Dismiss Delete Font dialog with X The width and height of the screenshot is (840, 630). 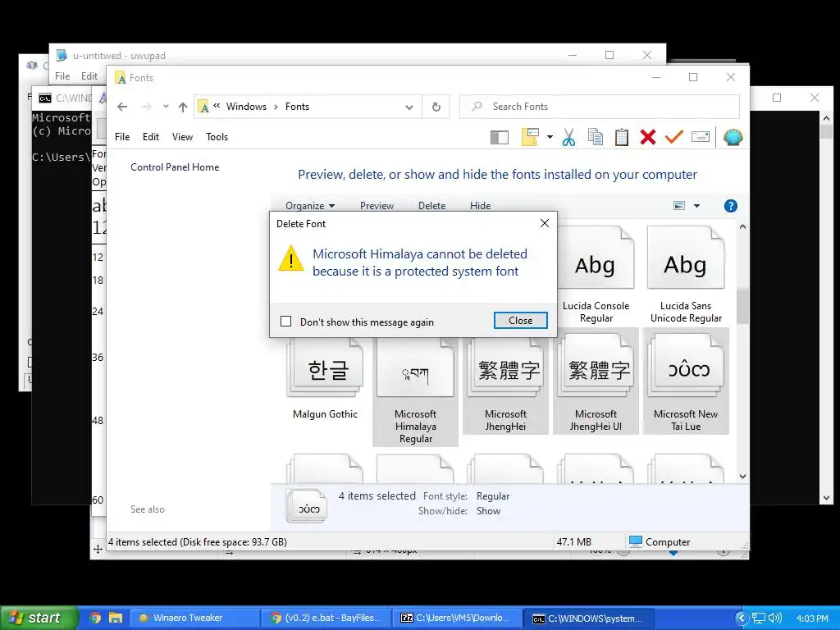545,223
